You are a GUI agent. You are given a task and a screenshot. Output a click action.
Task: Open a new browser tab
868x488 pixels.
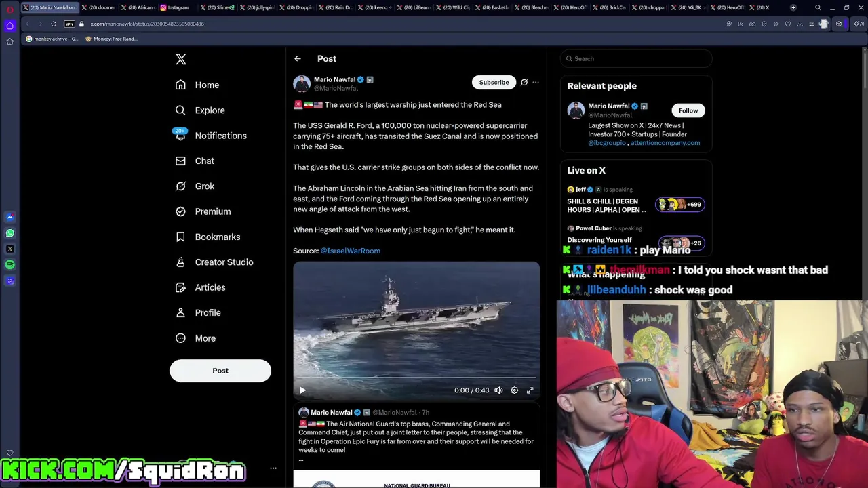click(793, 7)
